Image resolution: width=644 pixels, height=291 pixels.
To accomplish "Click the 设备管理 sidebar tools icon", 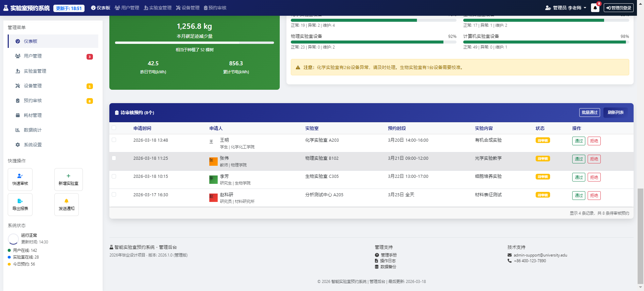I will pos(18,86).
